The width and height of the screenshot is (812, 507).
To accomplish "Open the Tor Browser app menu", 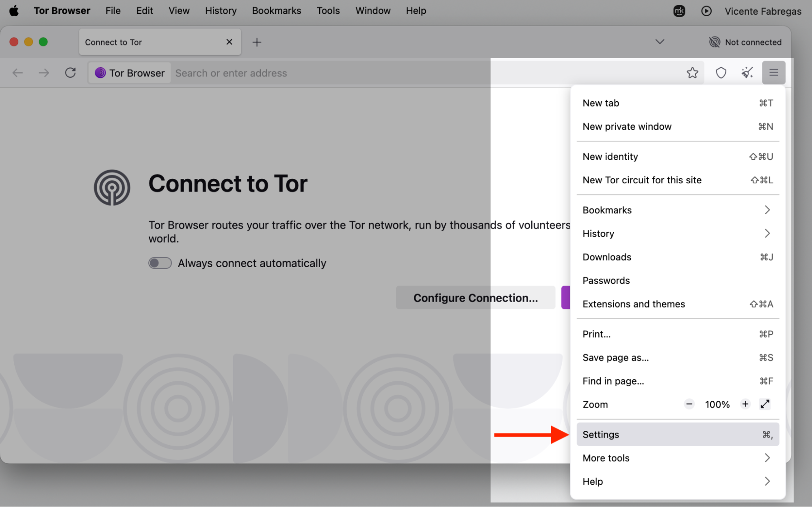I will 62,11.
